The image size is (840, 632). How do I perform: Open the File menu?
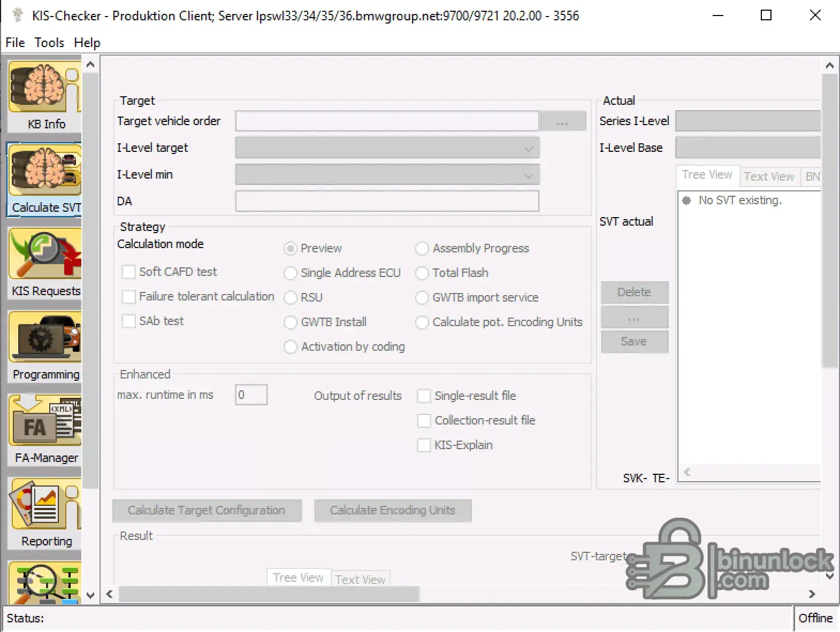pyautogui.click(x=15, y=42)
